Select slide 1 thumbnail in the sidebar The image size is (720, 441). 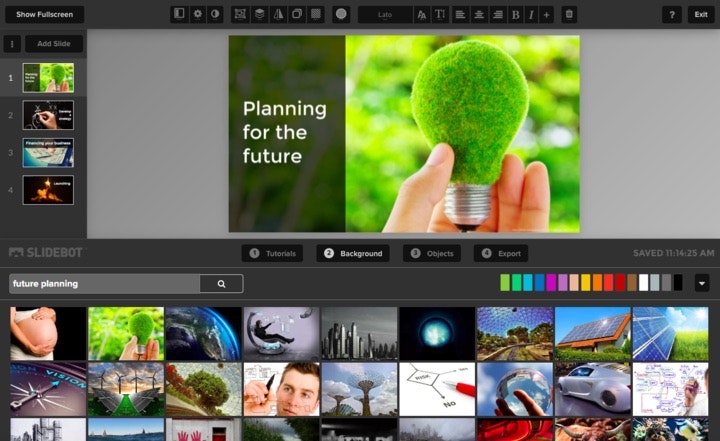coord(48,78)
